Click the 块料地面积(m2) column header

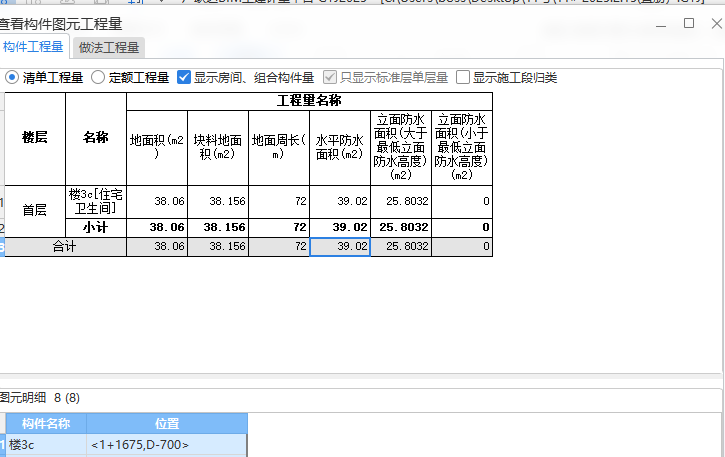218,148
